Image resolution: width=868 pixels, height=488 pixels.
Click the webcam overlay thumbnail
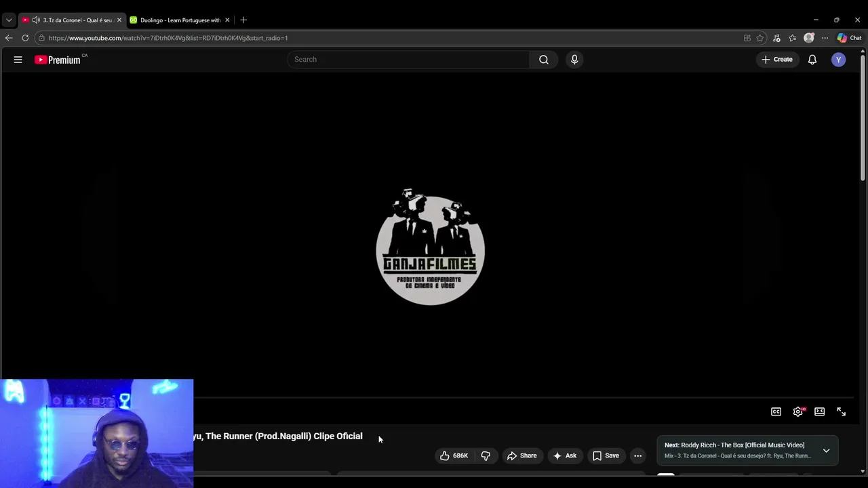(x=97, y=433)
